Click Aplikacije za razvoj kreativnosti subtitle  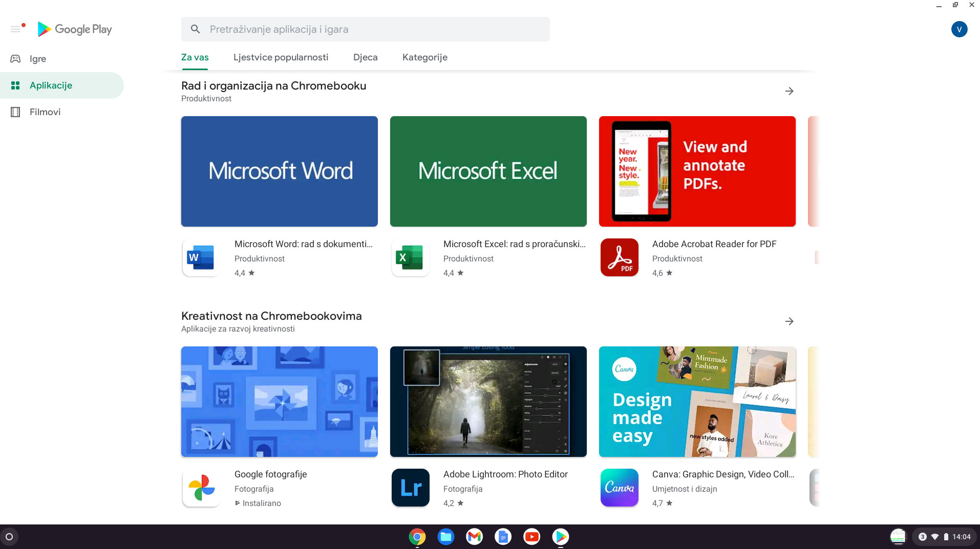[238, 328]
